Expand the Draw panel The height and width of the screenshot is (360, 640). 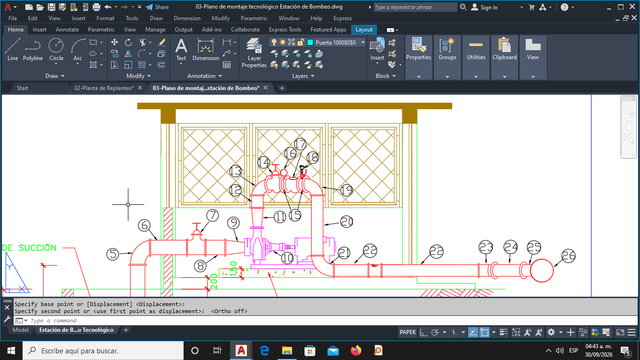[x=55, y=76]
